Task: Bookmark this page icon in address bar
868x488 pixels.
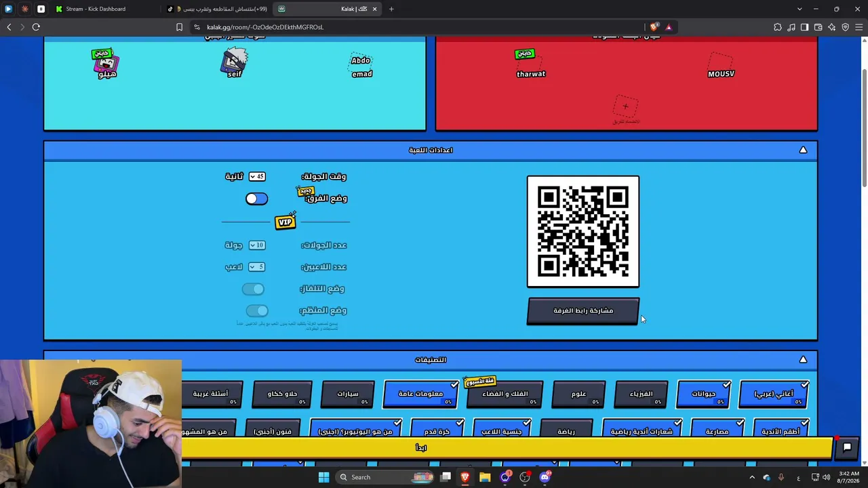Action: (x=179, y=27)
